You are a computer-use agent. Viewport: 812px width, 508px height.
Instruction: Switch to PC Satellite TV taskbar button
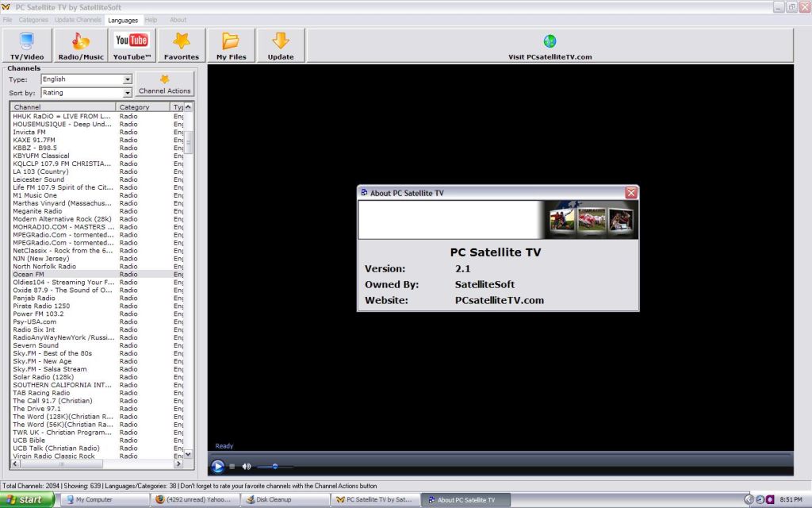coord(376,500)
